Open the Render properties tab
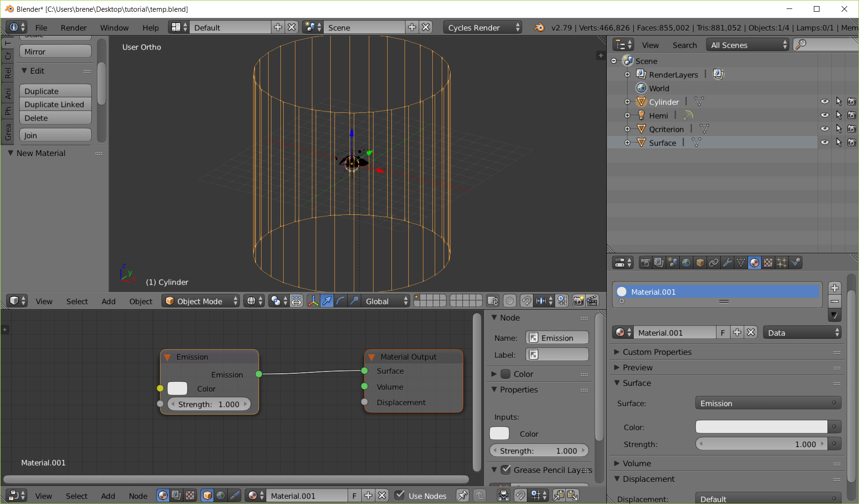 pos(645,262)
